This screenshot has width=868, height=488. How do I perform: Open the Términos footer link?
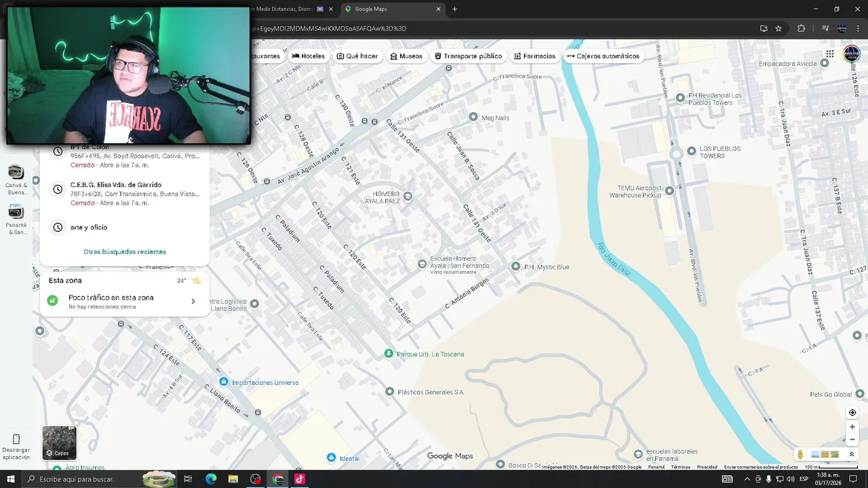(680, 467)
